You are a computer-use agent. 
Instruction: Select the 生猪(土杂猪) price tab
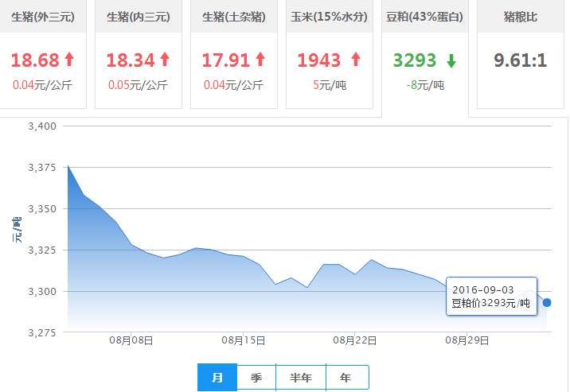234,54
